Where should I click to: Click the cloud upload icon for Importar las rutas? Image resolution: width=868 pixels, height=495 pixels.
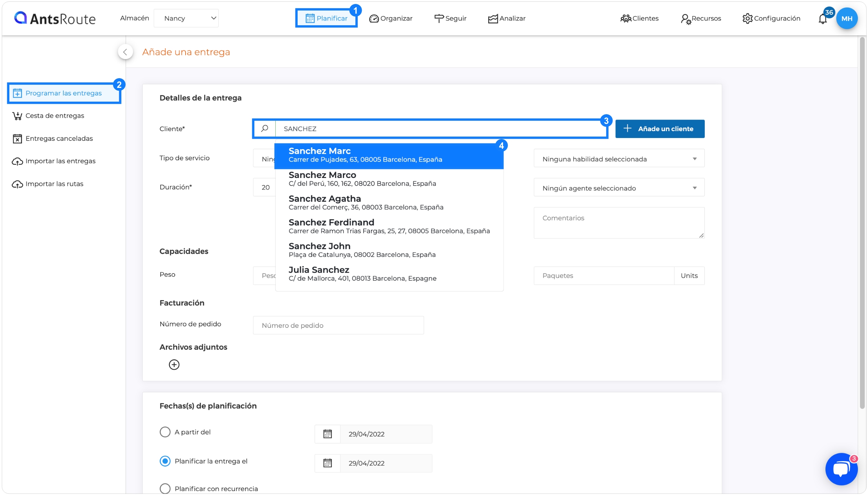click(x=17, y=184)
